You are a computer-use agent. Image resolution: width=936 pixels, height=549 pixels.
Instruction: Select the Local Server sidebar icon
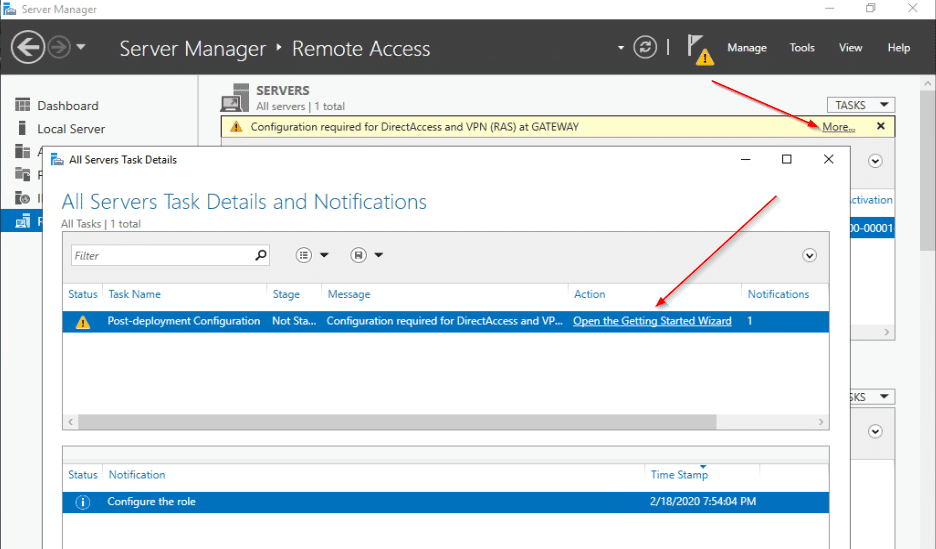23,128
